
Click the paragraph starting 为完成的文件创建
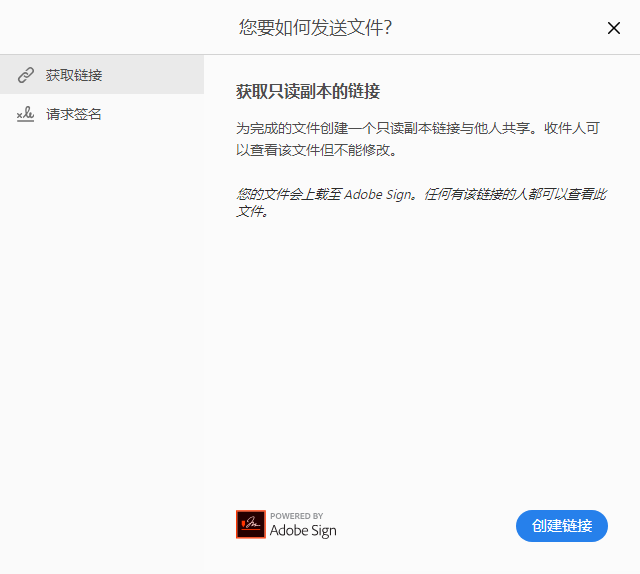click(418, 139)
